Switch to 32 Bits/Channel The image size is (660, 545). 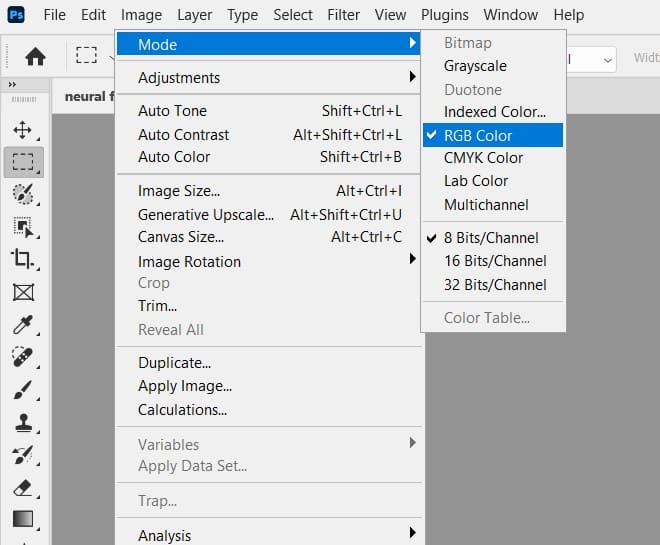pyautogui.click(x=492, y=284)
